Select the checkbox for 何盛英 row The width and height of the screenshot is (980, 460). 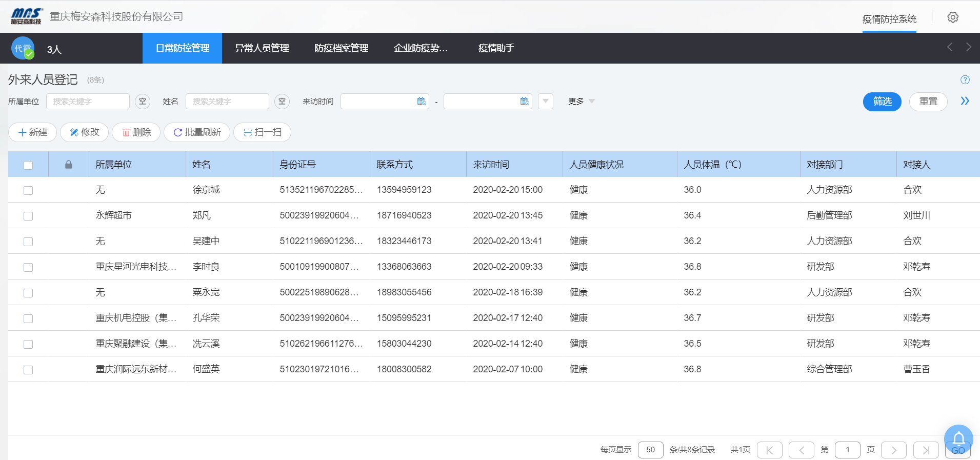tap(28, 370)
